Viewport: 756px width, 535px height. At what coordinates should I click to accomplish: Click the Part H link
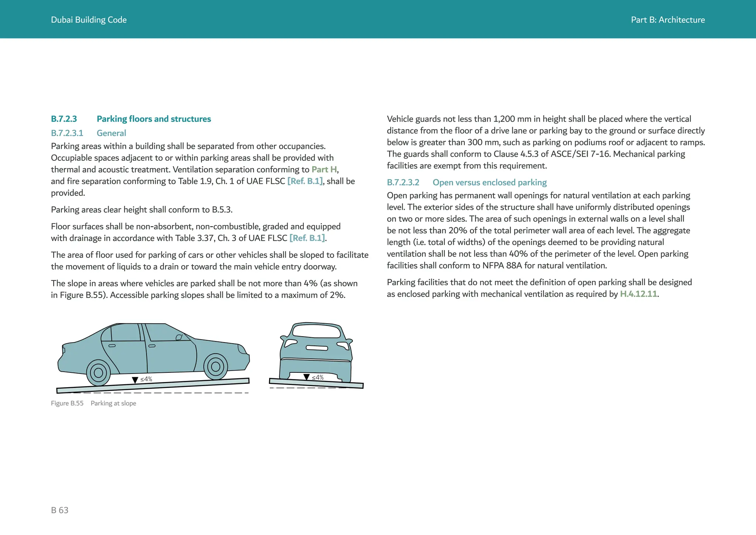point(324,170)
